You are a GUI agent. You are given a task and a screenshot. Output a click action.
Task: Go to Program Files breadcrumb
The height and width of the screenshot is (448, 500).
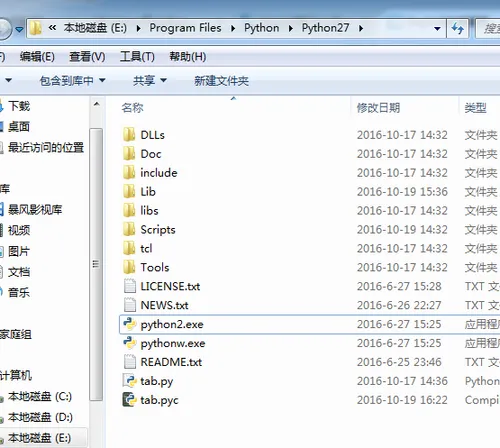(x=185, y=28)
